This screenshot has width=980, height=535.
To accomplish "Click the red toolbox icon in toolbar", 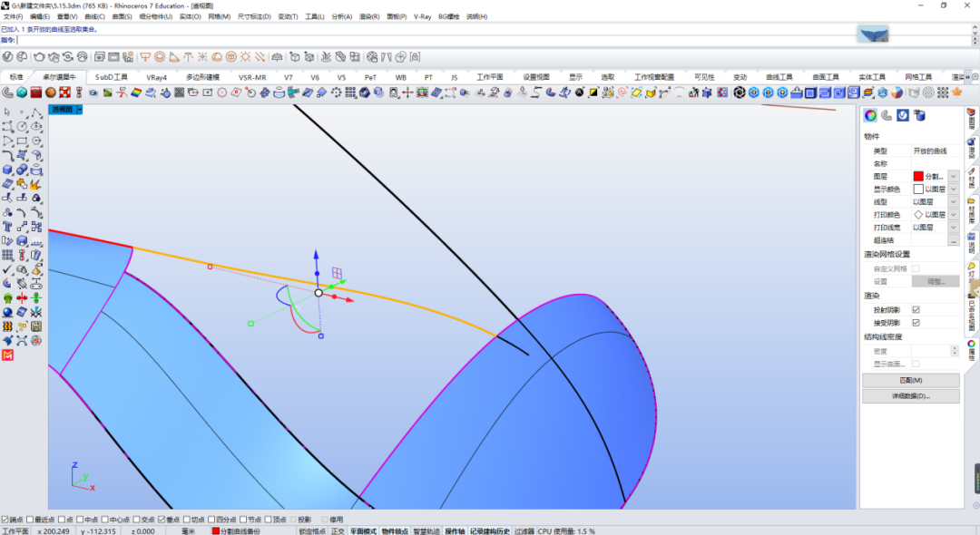I will click(35, 92).
